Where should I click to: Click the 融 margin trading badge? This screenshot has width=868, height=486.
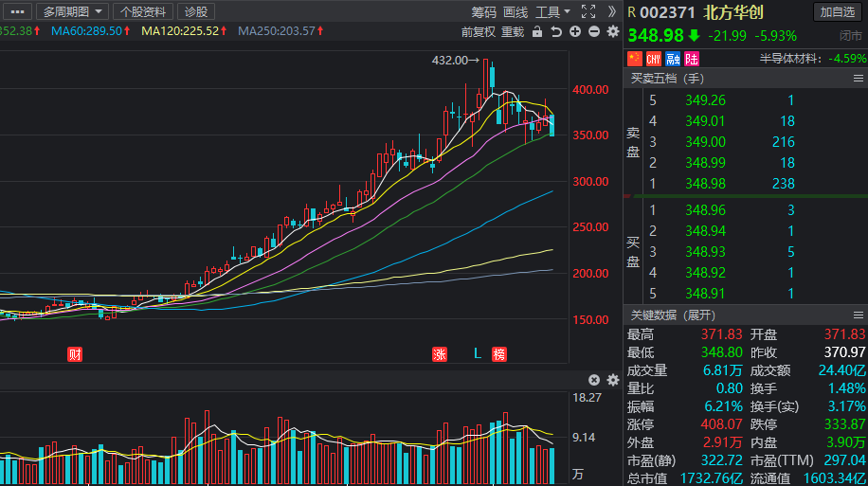[673, 59]
